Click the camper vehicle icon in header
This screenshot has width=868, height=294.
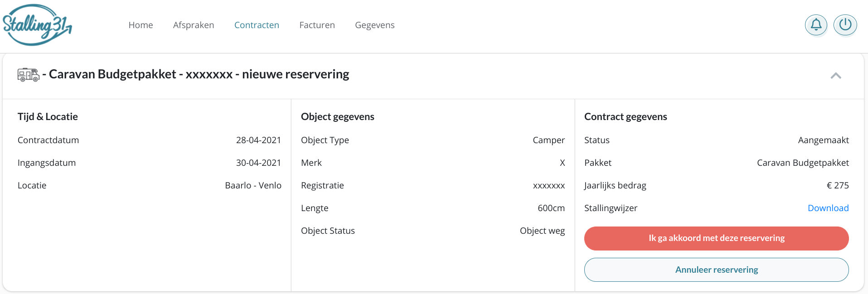click(x=28, y=75)
